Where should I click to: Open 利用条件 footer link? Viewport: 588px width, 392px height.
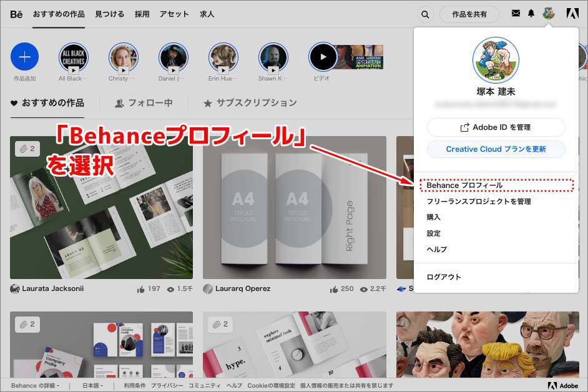[135, 386]
